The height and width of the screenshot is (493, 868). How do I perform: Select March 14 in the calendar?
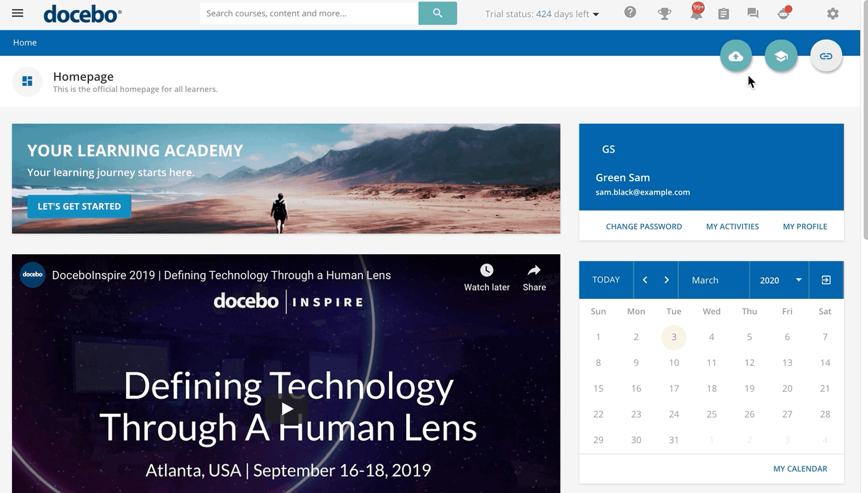(x=825, y=363)
